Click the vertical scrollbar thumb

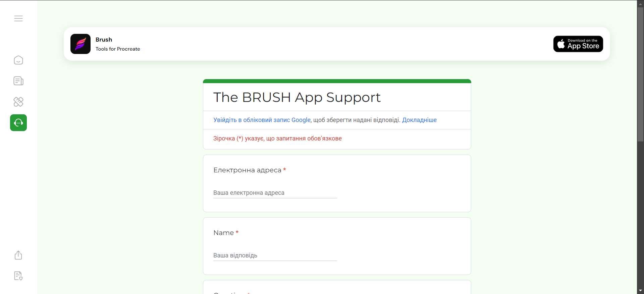pos(640,74)
